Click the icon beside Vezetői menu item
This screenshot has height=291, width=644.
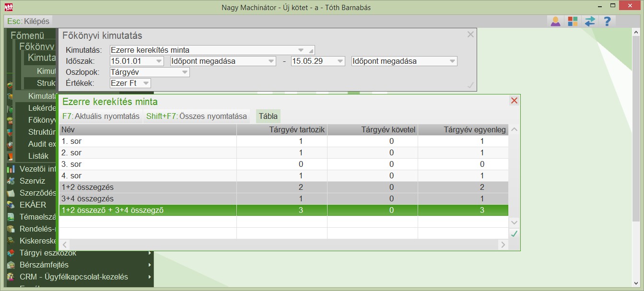[x=11, y=169]
